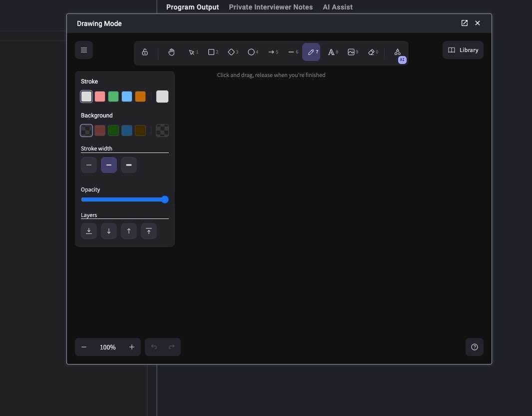
Task: Select the Image insertion tool
Action: (352, 52)
